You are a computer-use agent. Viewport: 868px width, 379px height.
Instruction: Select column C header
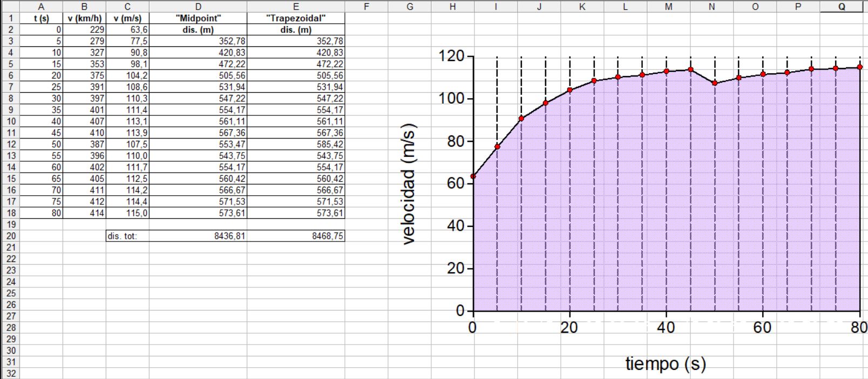coord(127,6)
